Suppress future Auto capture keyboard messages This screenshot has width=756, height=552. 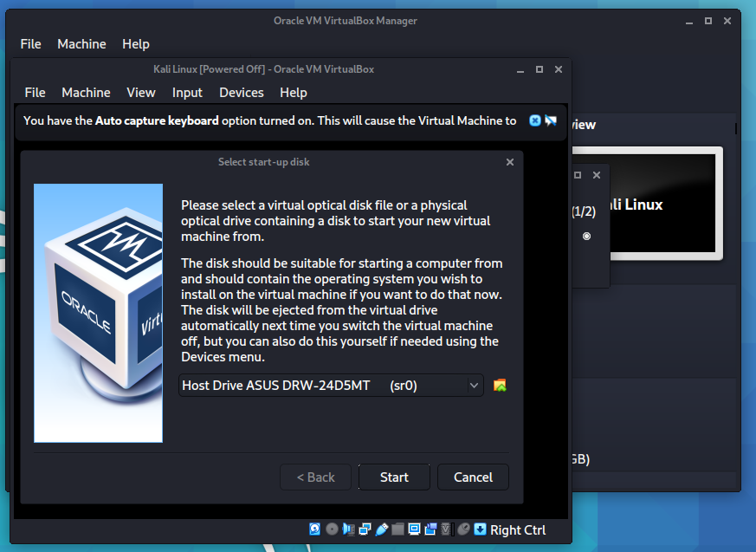(x=551, y=120)
